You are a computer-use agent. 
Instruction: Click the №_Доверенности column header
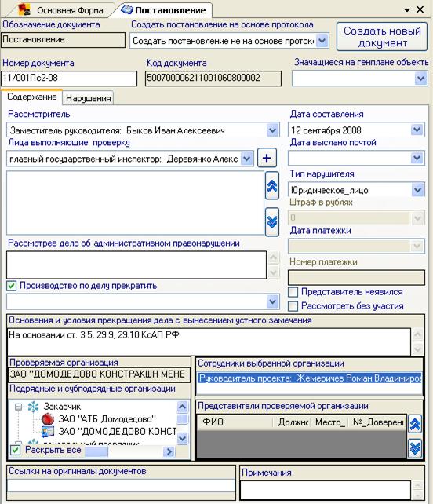[x=377, y=422]
